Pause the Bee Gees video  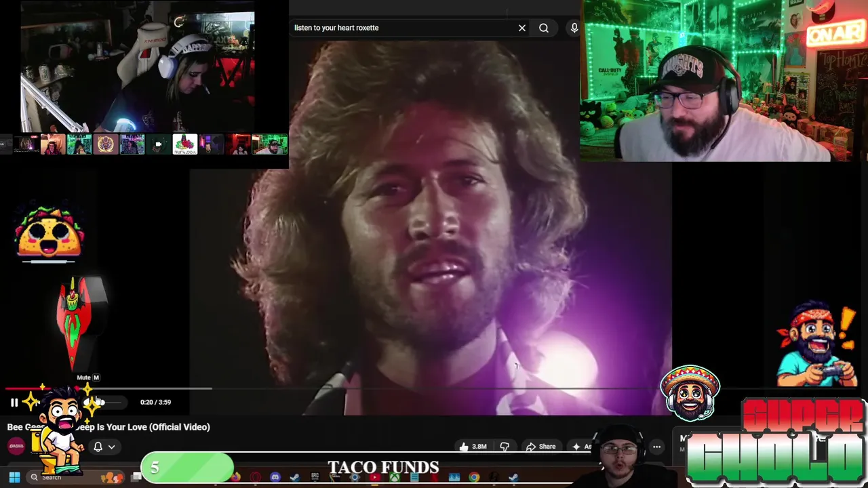point(14,403)
